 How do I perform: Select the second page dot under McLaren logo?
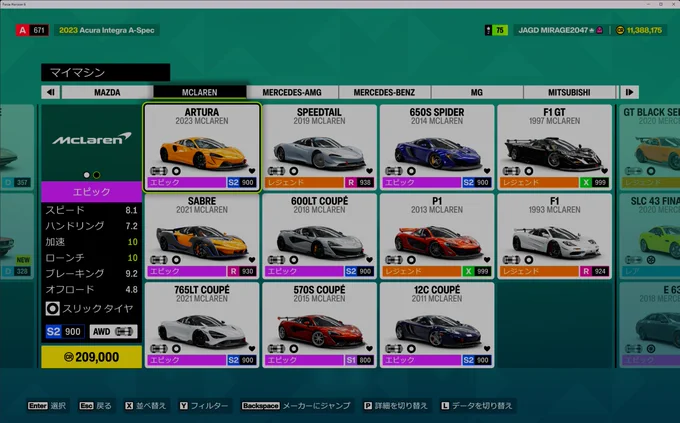pos(96,175)
